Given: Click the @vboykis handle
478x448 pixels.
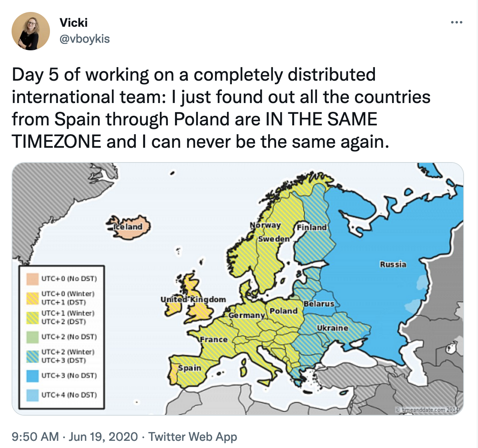Looking at the screenshot, I should point(84,39).
